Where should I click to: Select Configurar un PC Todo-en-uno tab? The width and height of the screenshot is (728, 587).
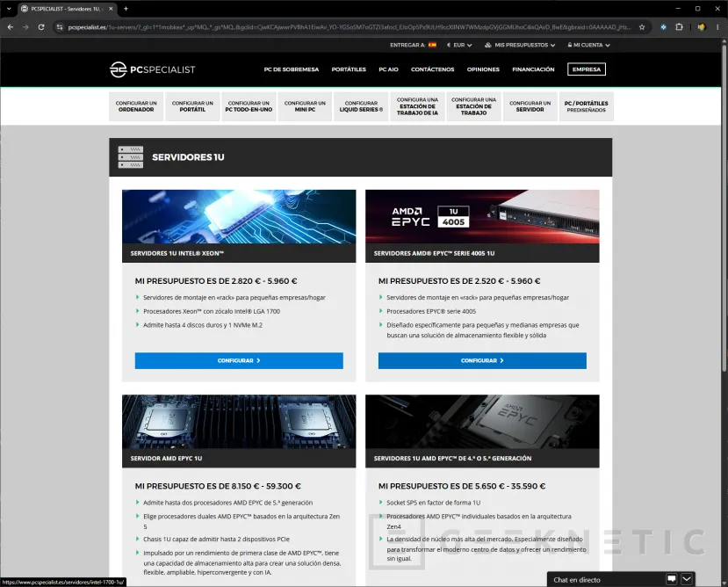click(249, 106)
